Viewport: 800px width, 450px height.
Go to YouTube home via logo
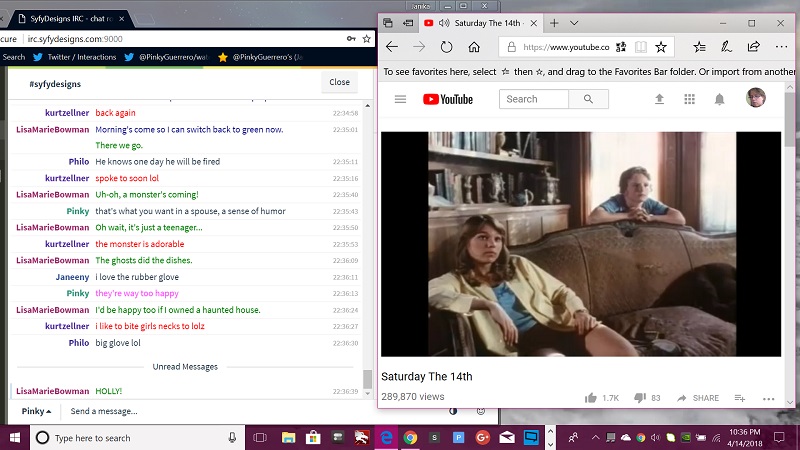448,99
